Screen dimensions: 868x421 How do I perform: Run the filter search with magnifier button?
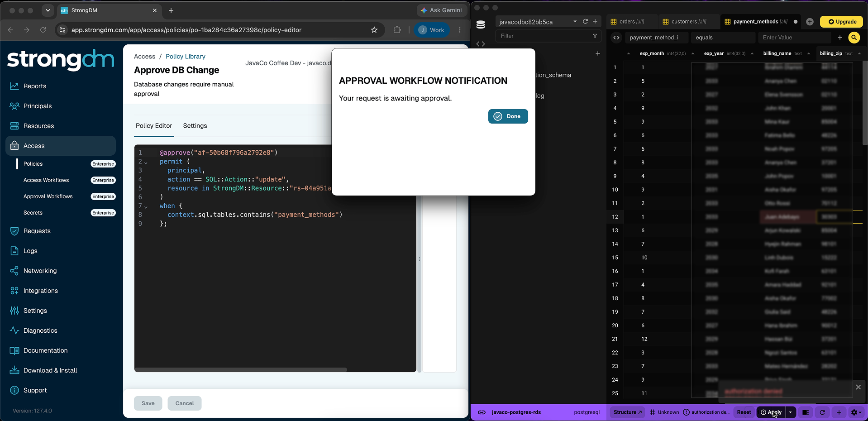click(x=854, y=38)
